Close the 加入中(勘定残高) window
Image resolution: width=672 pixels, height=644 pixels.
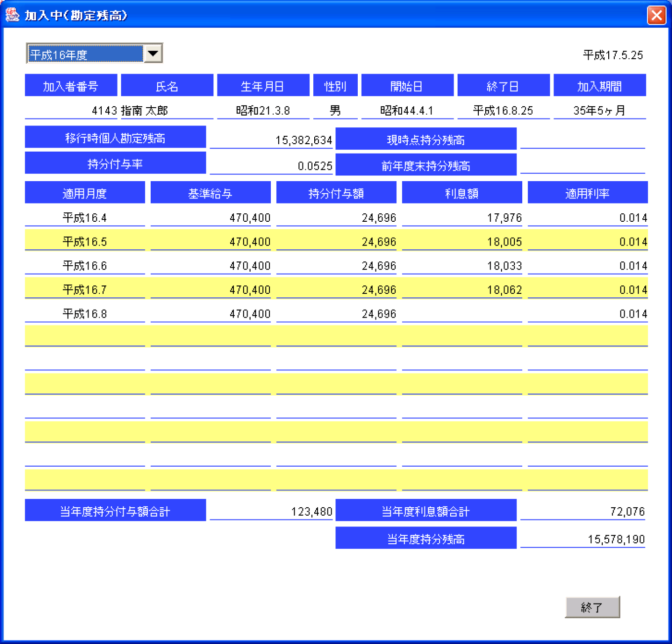click(x=657, y=15)
